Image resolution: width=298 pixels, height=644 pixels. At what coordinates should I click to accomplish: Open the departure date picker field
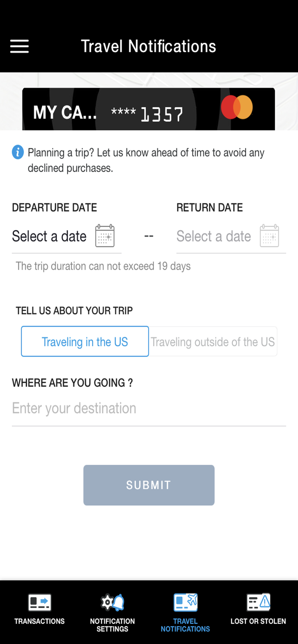(49, 236)
